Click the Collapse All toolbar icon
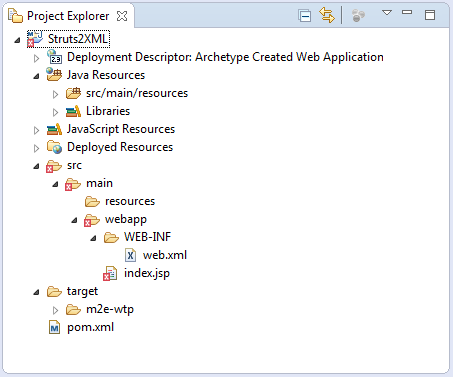 point(305,16)
